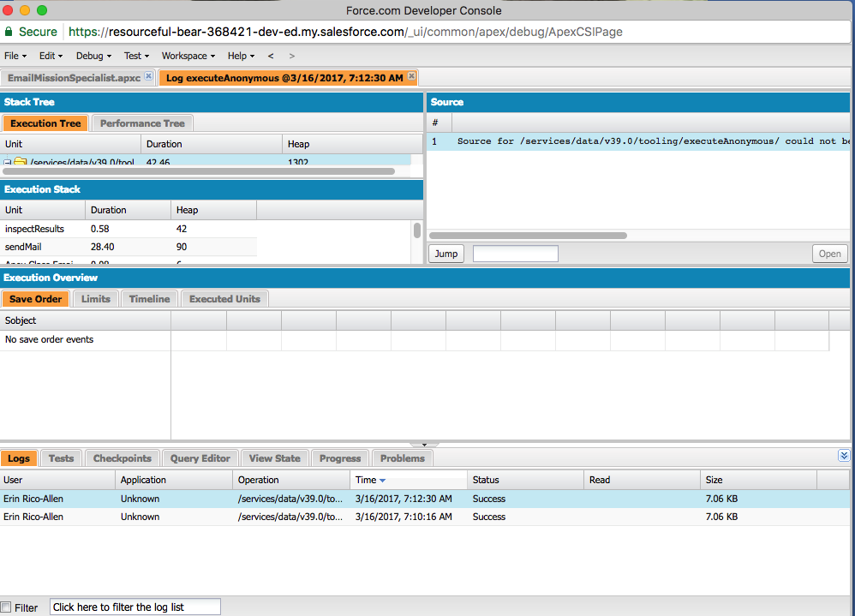This screenshot has width=855, height=616.
Task: Click the browser URL address
Action: tap(345, 32)
